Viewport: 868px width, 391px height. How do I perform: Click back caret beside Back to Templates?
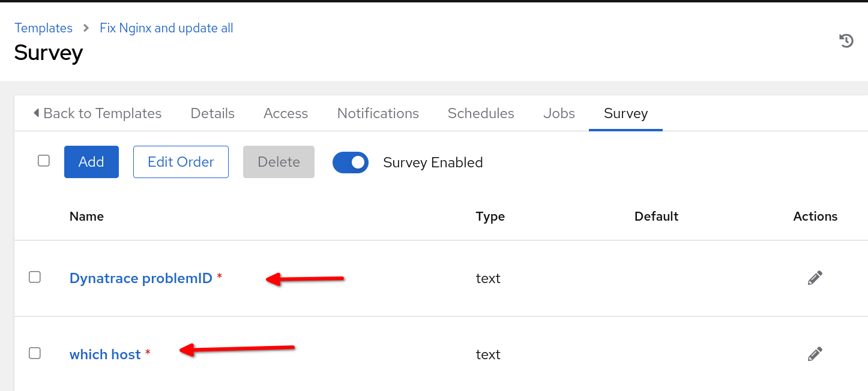point(37,113)
